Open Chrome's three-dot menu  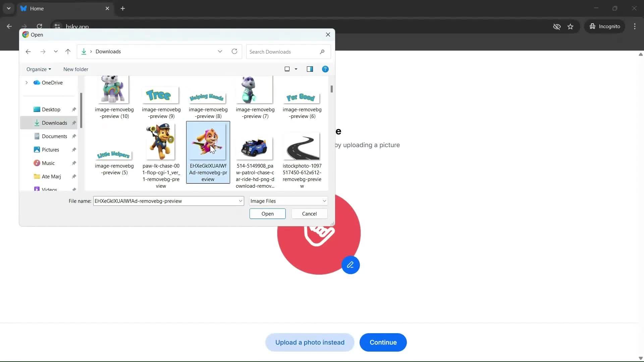coord(635,26)
